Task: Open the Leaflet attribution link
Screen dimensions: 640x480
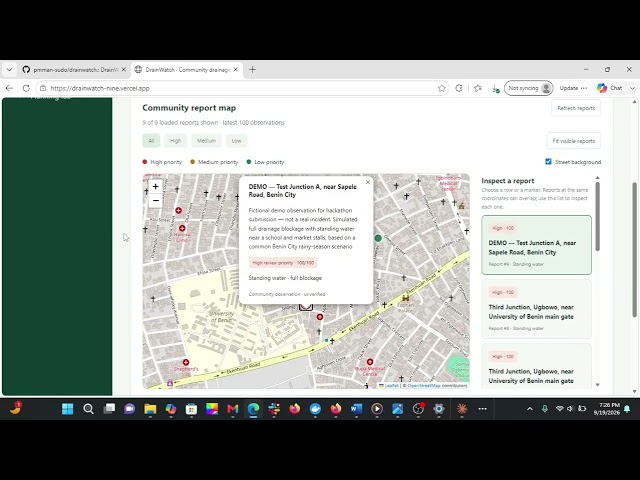Action: pyautogui.click(x=391, y=385)
